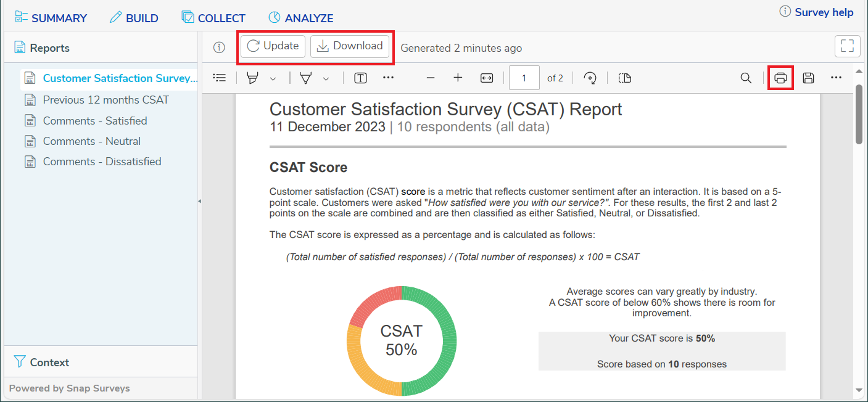Click the Update report button
The width and height of the screenshot is (868, 402).
coord(273,46)
